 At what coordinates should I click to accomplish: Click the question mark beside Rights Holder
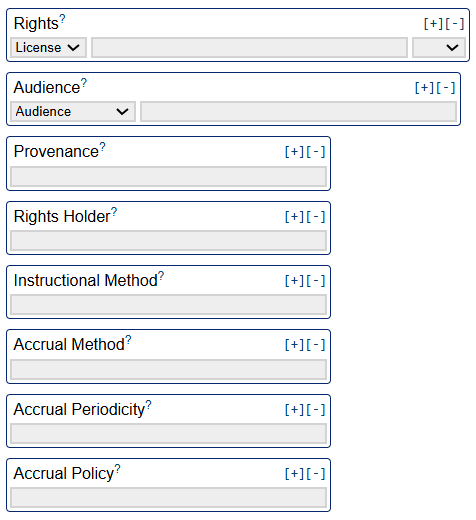(114, 212)
